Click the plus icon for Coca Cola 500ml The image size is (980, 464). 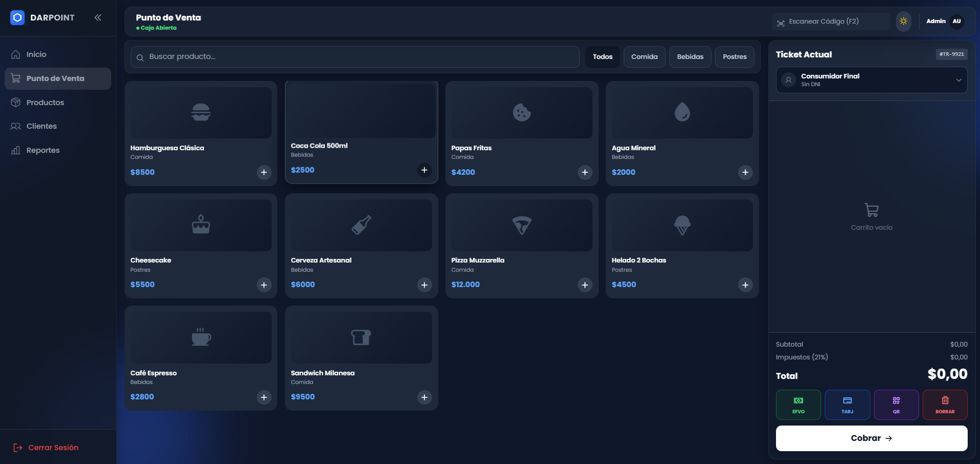pos(424,170)
